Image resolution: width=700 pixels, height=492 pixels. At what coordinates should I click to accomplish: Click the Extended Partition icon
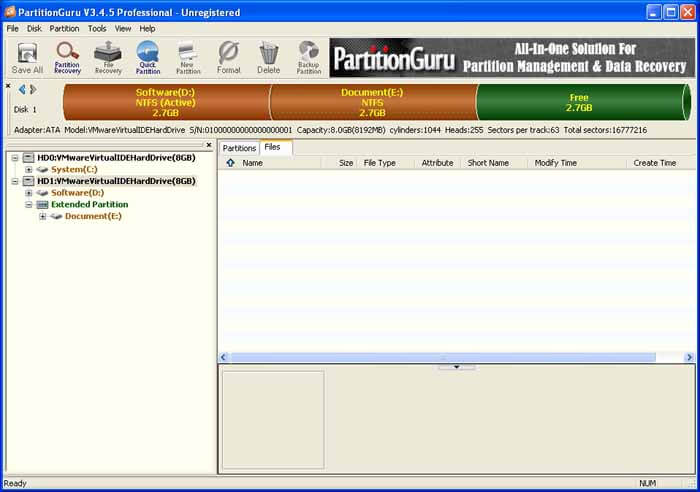coord(42,204)
